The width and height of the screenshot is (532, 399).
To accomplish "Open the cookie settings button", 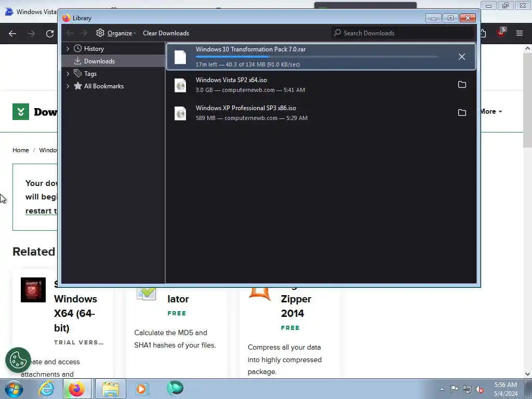I will [18, 360].
